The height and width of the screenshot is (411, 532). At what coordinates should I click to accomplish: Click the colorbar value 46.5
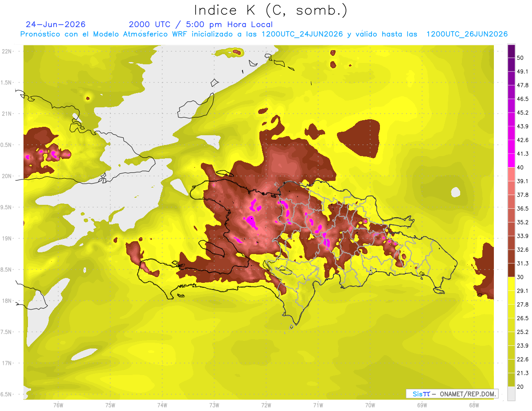(523, 99)
